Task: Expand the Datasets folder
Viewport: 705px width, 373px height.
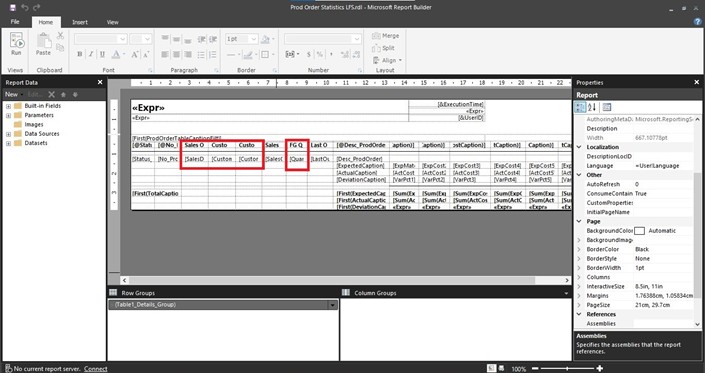Action: point(9,143)
